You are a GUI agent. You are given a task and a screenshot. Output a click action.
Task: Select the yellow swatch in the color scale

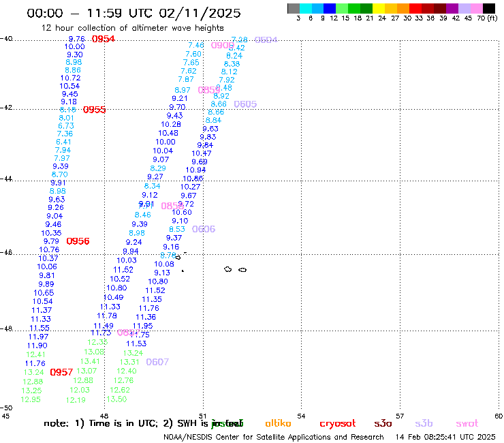click(x=379, y=8)
